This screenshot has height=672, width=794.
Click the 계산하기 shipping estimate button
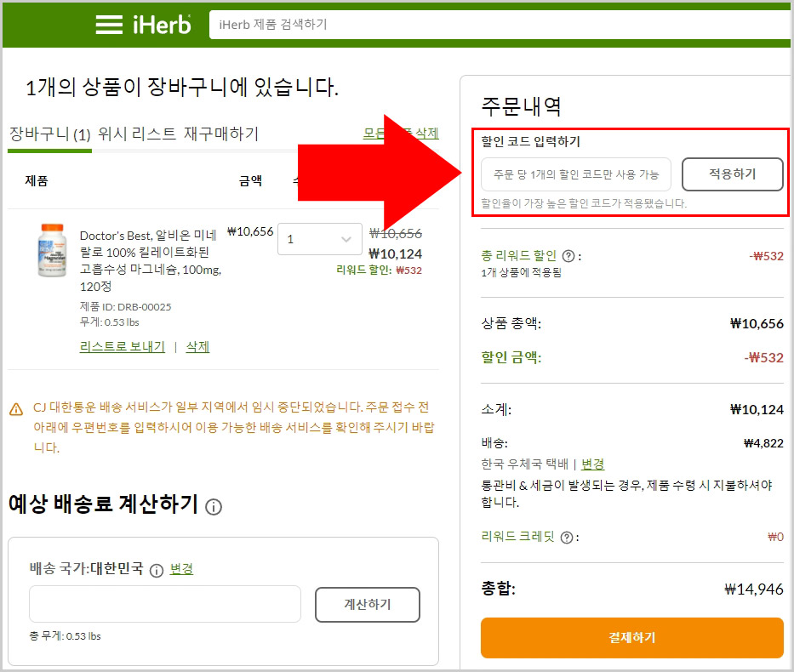(368, 605)
